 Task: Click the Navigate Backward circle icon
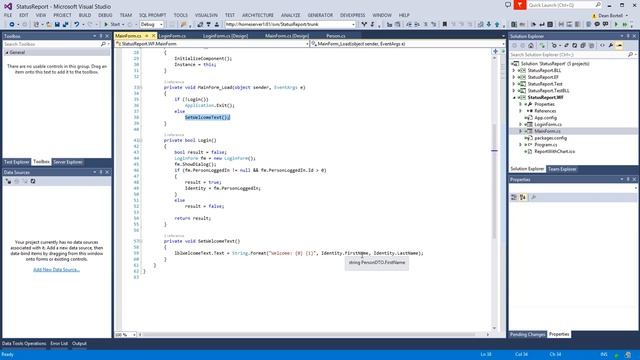[x=12, y=24]
